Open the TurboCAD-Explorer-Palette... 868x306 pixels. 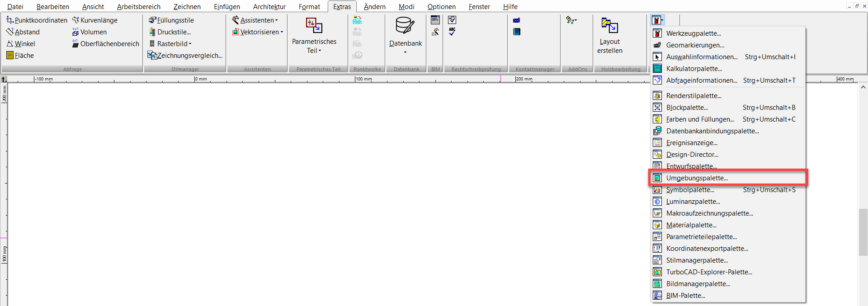[728, 272]
